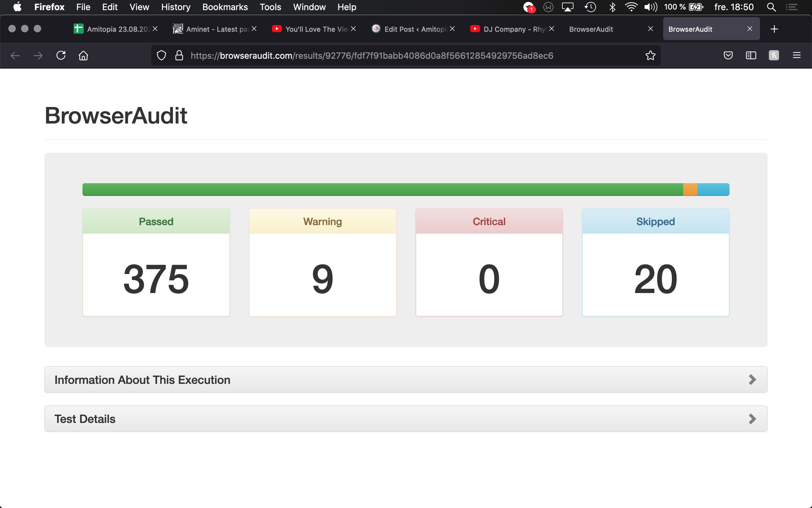Close the DJ Company YouTube tab
812x508 pixels.
[x=552, y=29]
